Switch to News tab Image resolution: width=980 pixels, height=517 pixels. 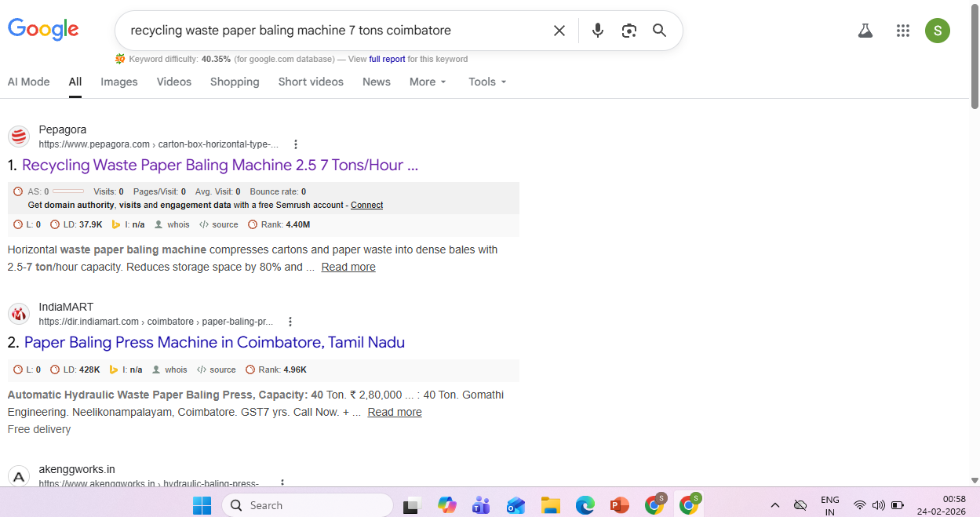(x=377, y=82)
